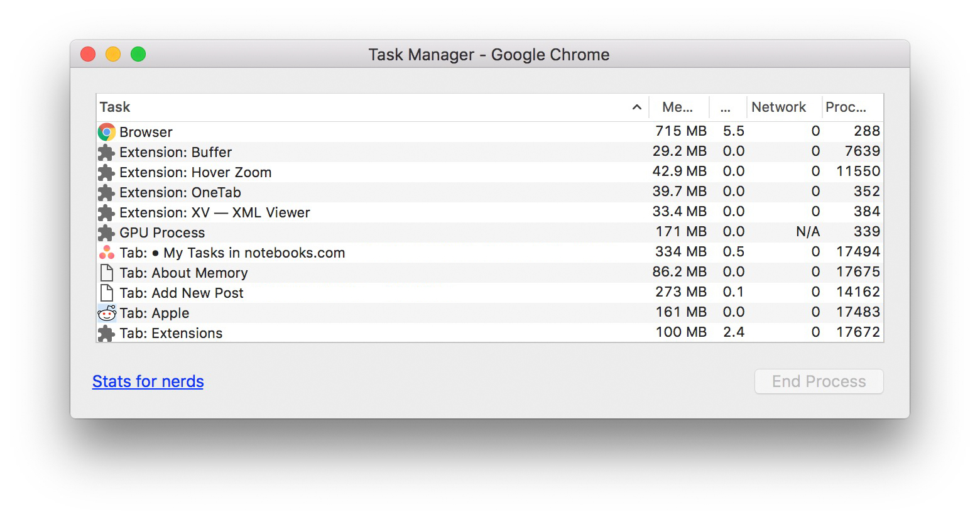Select the Tab: Extensions row
This screenshot has height=519, width=980.
pos(490,332)
